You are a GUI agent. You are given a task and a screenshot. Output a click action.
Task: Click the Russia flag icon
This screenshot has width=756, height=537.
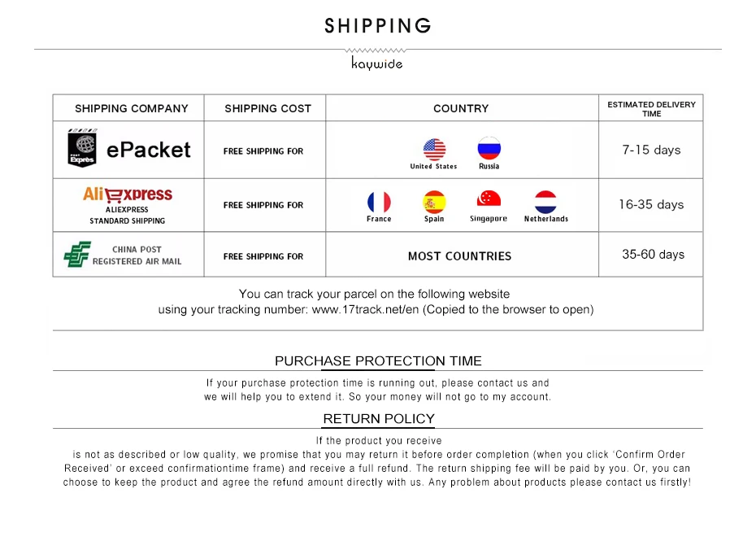[x=489, y=148]
